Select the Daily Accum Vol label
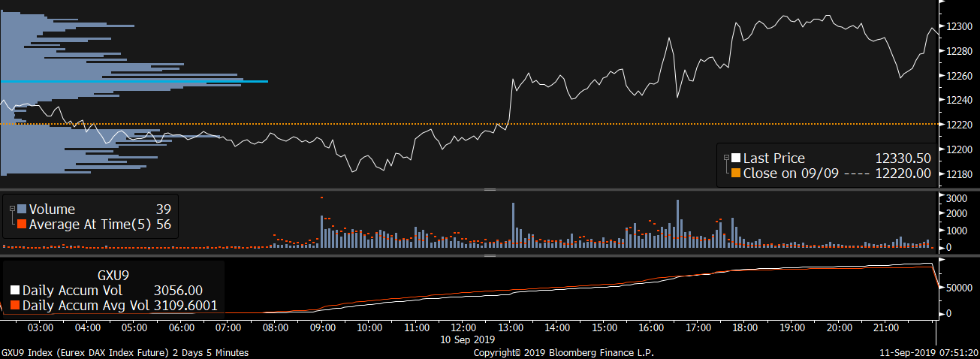Screen dimensions: 980x359 (74, 291)
